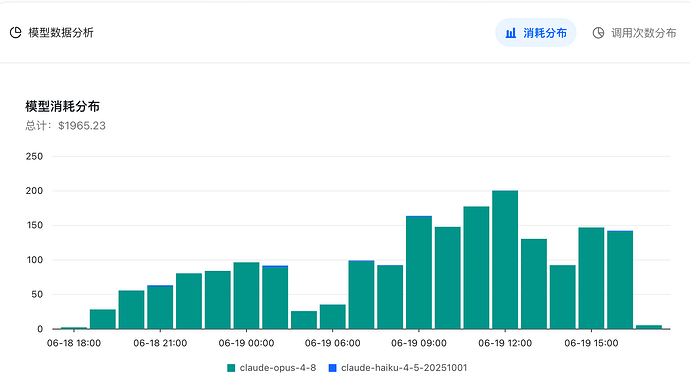This screenshot has width=690, height=383.
Task: Click the pie icon in 调用次数分布 tab
Action: (x=598, y=33)
